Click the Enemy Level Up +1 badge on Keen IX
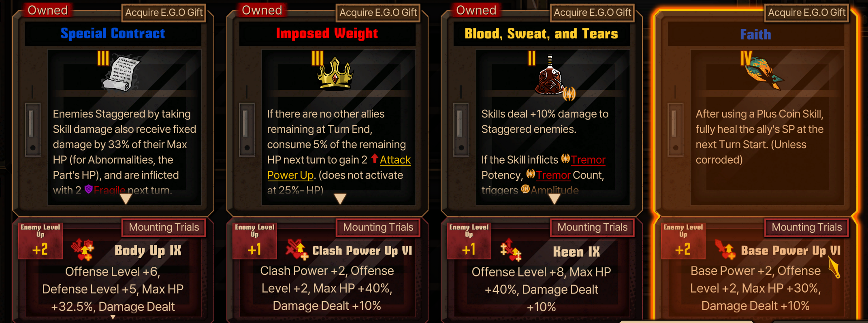868x323 pixels. tap(469, 241)
